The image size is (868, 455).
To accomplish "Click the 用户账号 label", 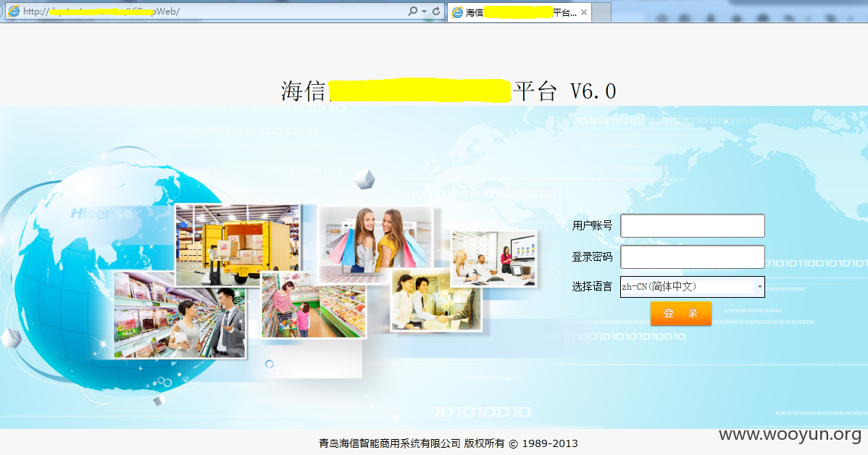I will point(592,226).
